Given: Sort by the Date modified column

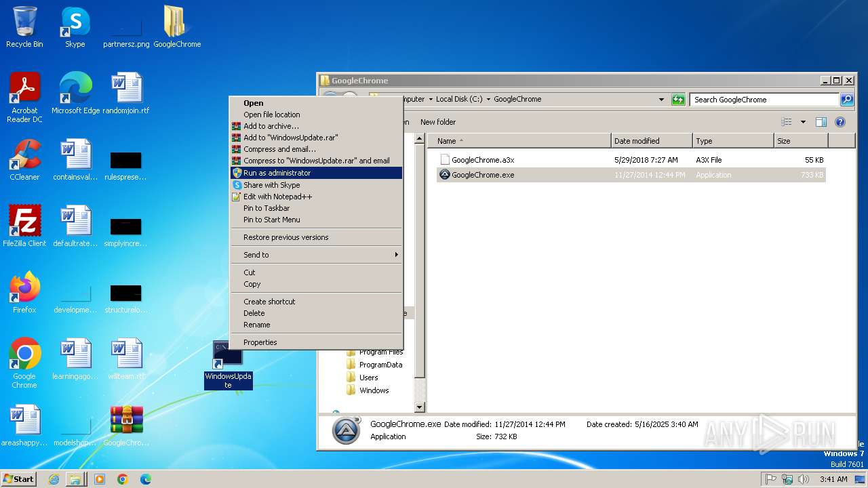Looking at the screenshot, I should (652, 141).
